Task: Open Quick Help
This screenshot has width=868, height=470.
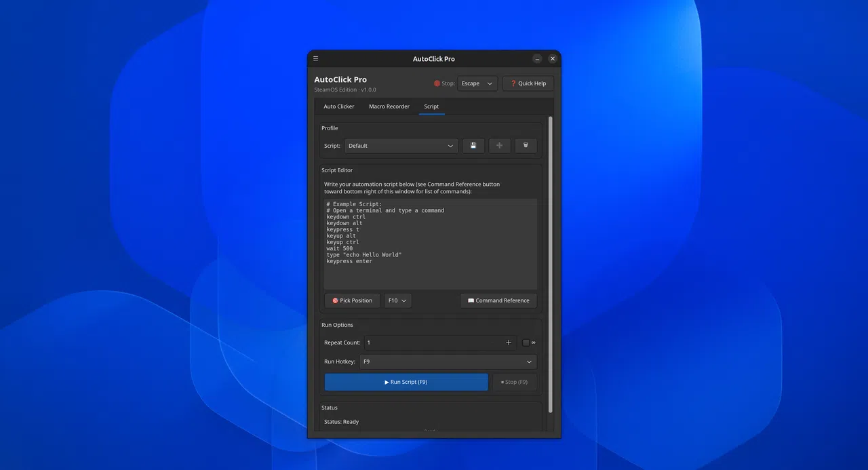Action: (528, 83)
